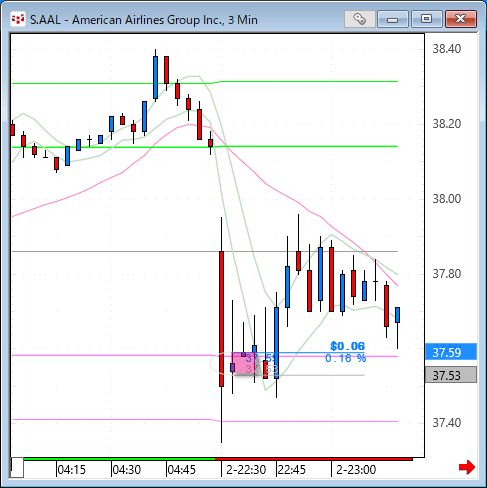The height and width of the screenshot is (488, 487).
Task: Click the 38.00 price axis label
Action: coord(447,199)
